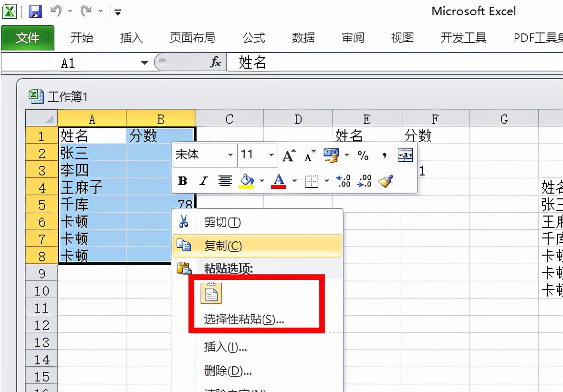Apply red font color A
563x392 pixels.
tap(279, 181)
